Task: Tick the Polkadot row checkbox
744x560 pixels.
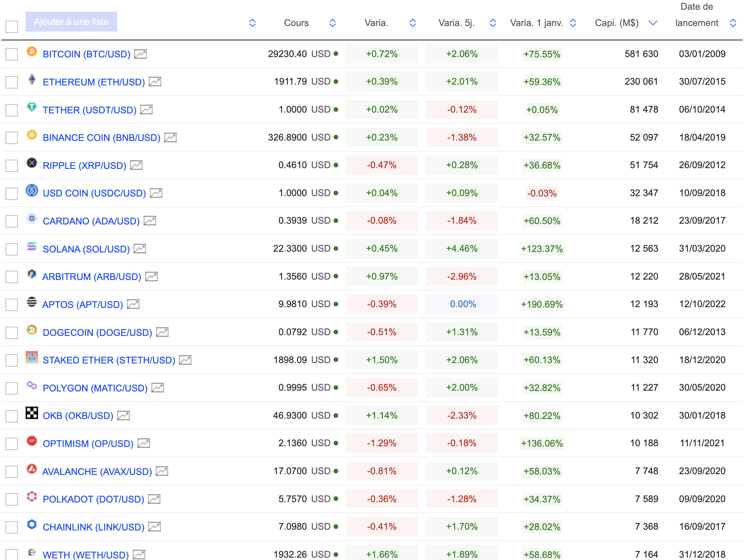Action: (12, 499)
